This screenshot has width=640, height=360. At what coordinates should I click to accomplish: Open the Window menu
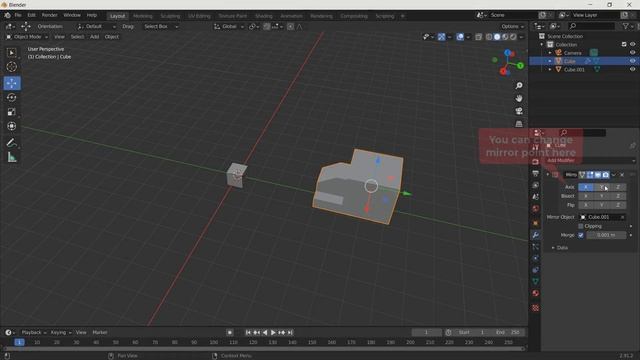[72, 15]
